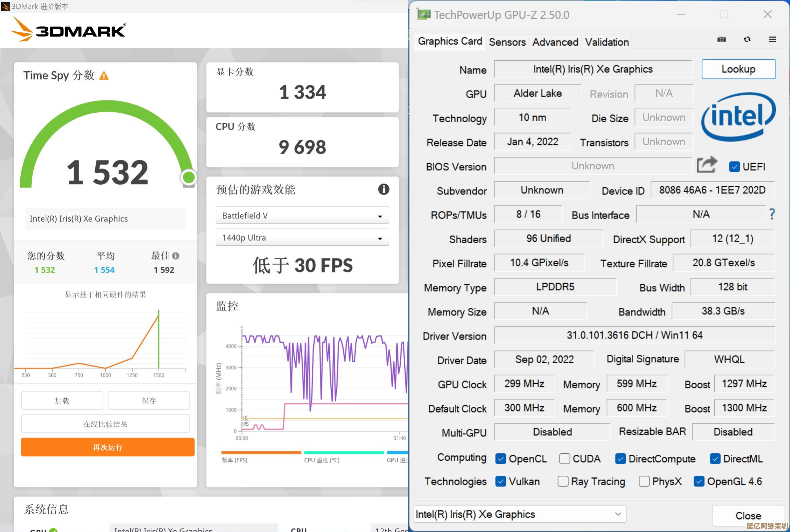Image resolution: width=790 pixels, height=532 pixels.
Task: Click the DirectX Support 12 (12_1) field
Action: point(733,239)
